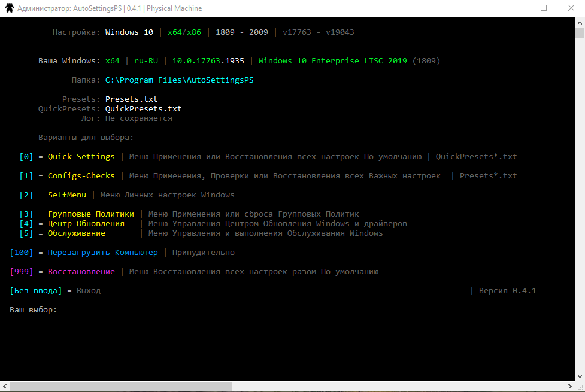Click the "Presets.txt" file name
The width and height of the screenshot is (585, 392).
(131, 99)
